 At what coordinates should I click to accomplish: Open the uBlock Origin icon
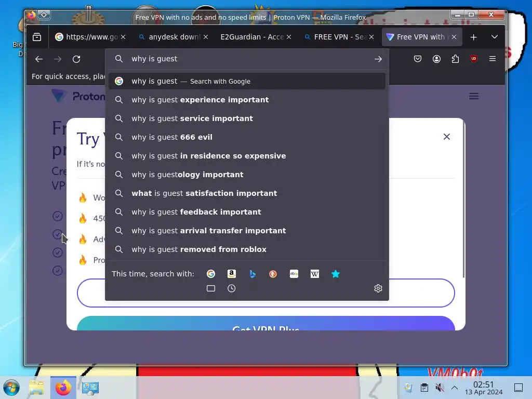pos(474,59)
